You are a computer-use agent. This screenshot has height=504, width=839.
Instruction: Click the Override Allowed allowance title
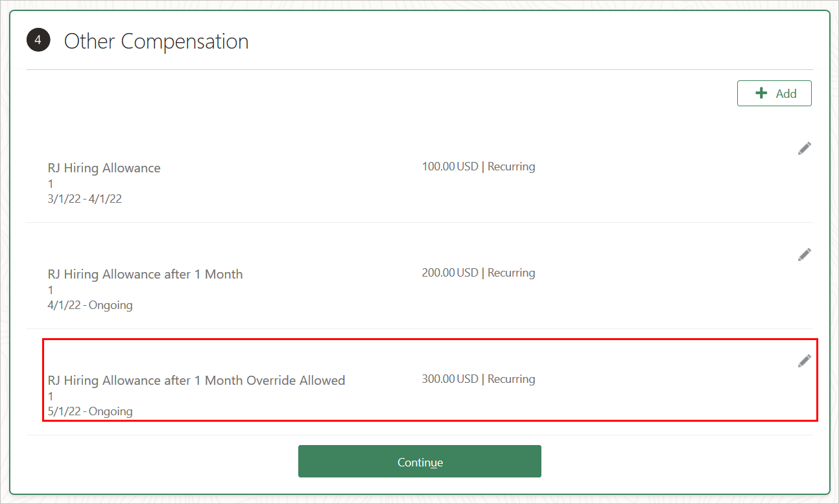196,380
